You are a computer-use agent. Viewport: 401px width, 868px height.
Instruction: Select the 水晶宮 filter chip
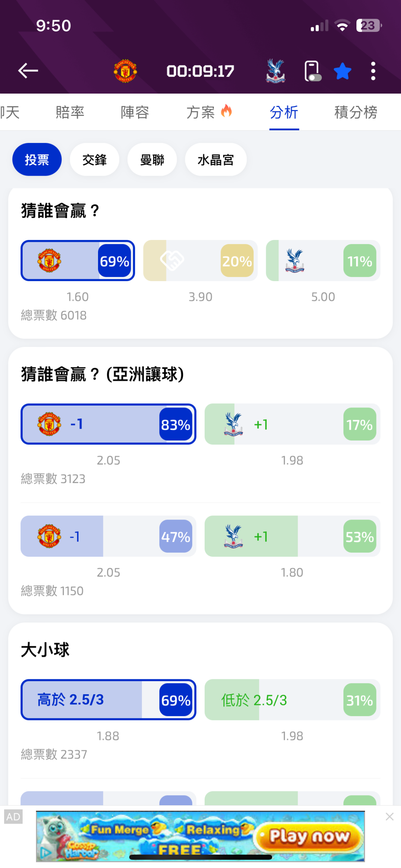(215, 160)
